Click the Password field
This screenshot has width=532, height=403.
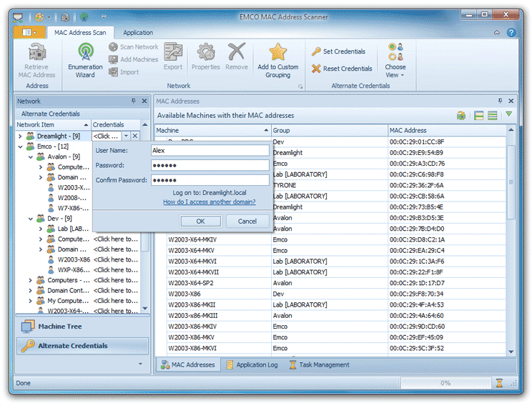[x=210, y=165]
